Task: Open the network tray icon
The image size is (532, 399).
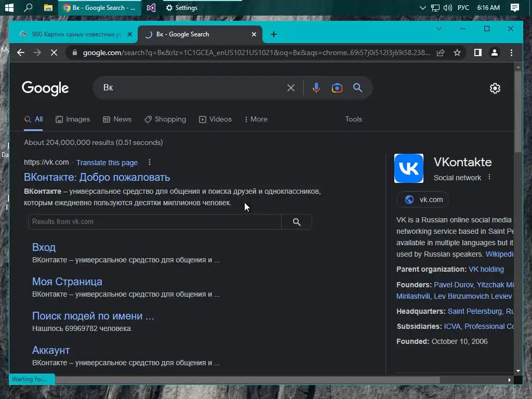Action: pos(435,7)
